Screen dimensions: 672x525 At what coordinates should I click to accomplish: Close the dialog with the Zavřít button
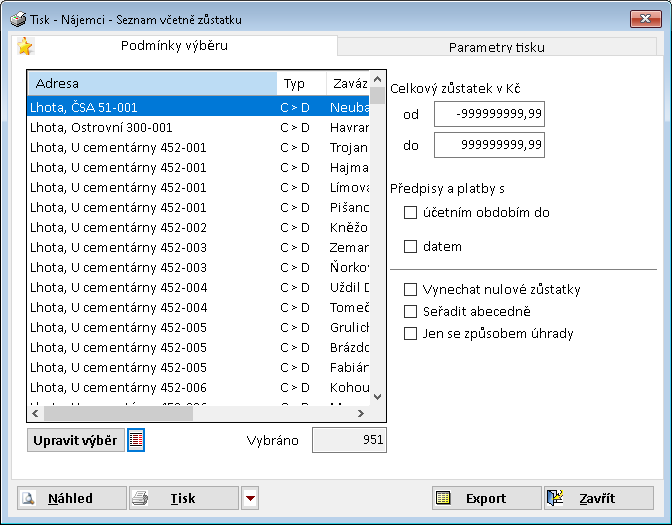[x=598, y=498]
